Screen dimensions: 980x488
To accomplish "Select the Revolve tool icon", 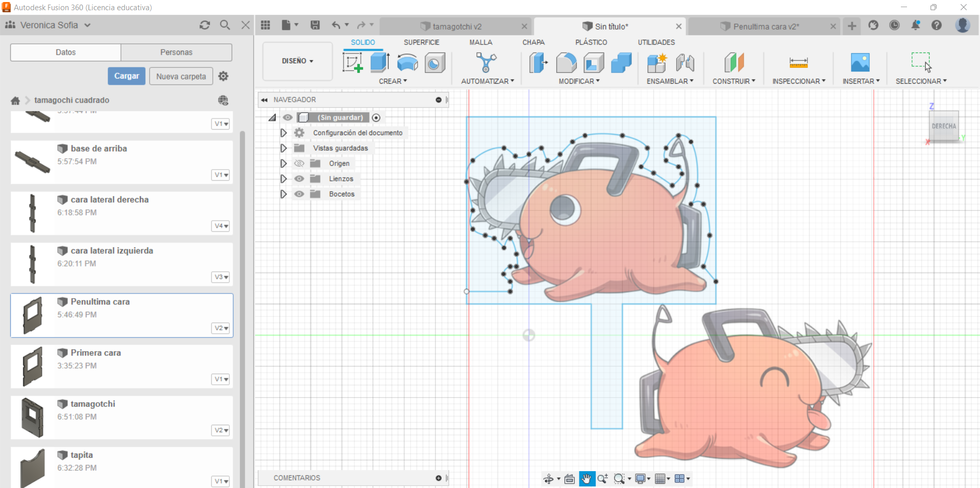I will 407,63.
